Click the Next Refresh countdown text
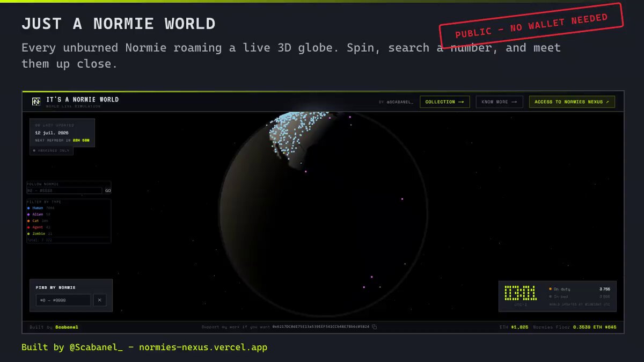The height and width of the screenshot is (362, 644). point(62,140)
